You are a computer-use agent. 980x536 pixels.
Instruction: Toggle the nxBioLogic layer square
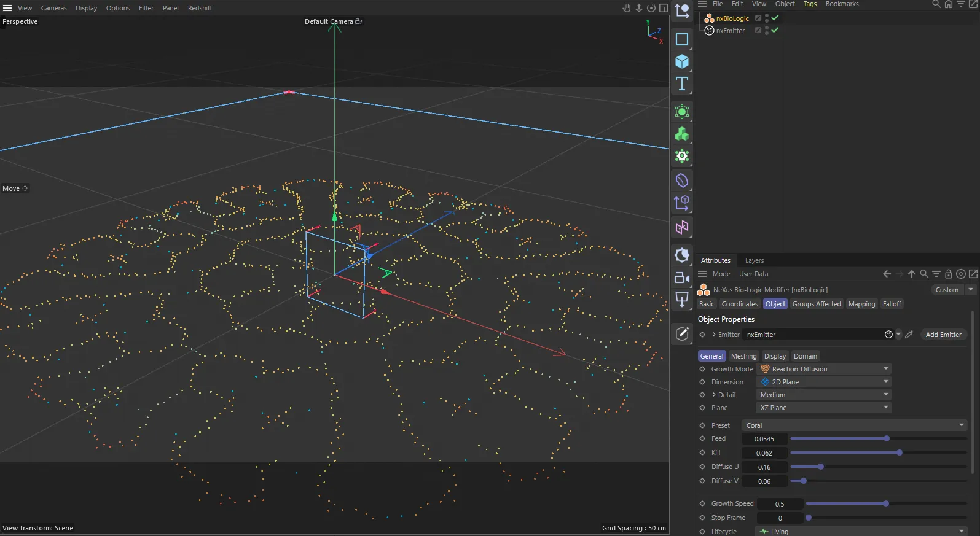pos(758,18)
